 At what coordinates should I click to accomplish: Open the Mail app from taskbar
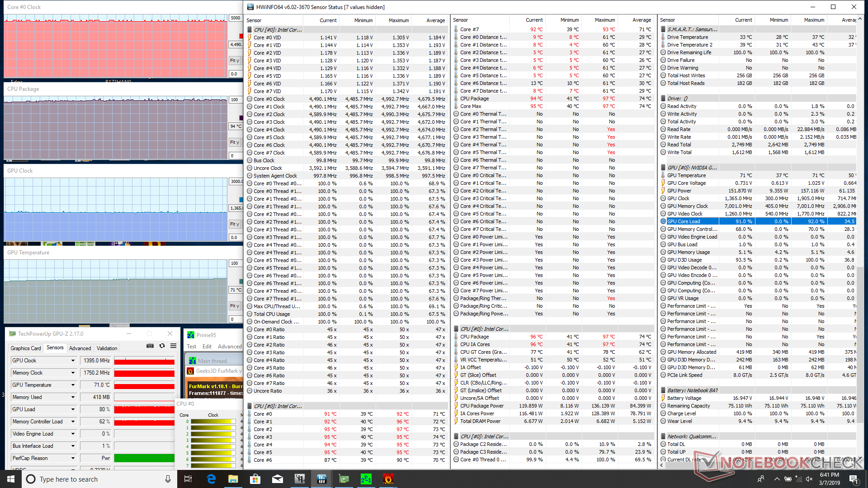tap(277, 479)
